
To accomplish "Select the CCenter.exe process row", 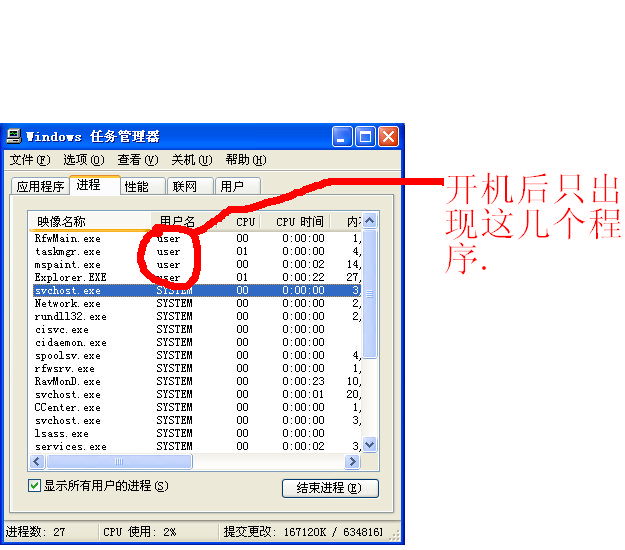I will [197, 407].
